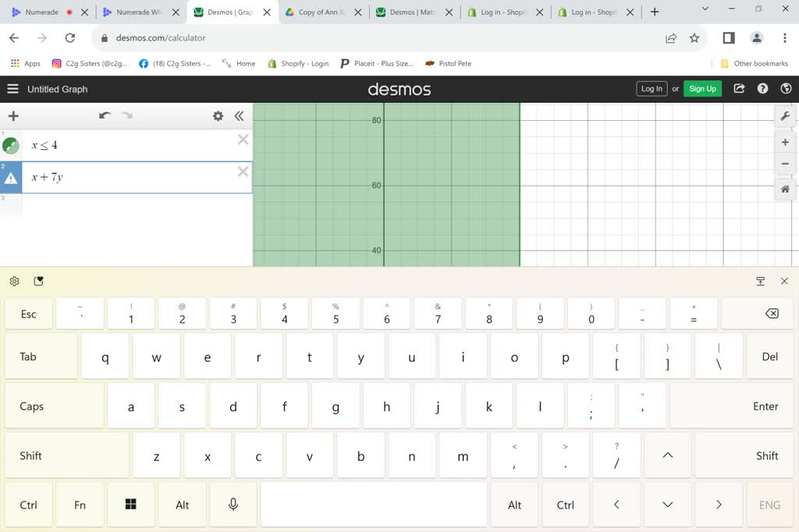Image resolution: width=799 pixels, height=532 pixels.
Task: Click the Log In button
Action: (x=652, y=89)
